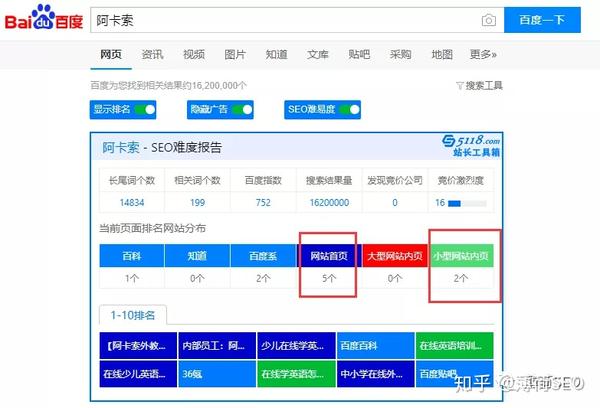600x408 pixels.
Task: Click the 5118.com 站长工具箱 logo
Action: 471,146
